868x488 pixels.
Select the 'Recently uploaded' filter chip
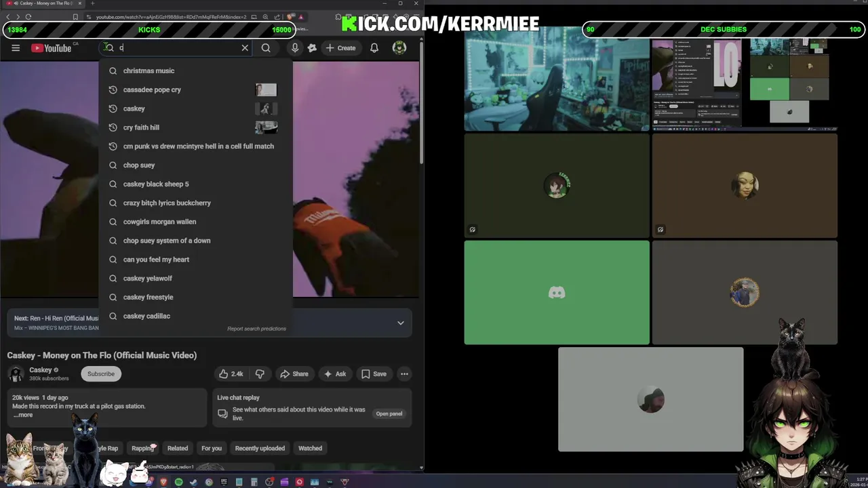click(x=260, y=448)
